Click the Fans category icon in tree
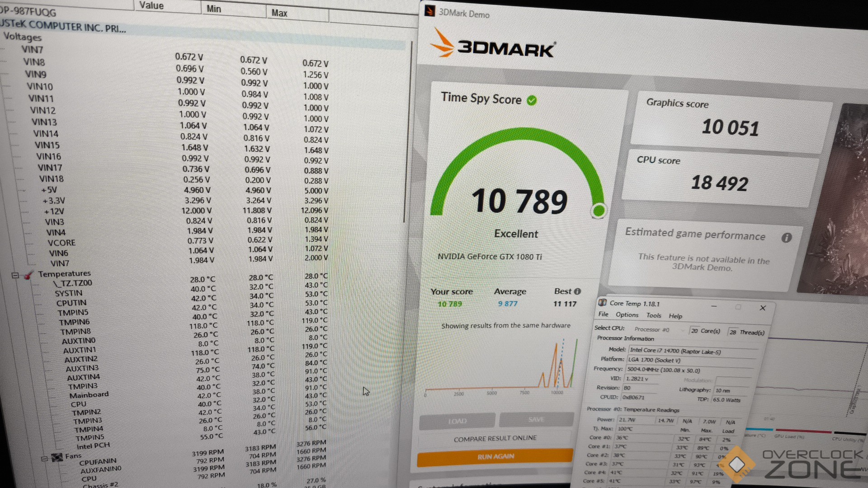 tap(57, 457)
